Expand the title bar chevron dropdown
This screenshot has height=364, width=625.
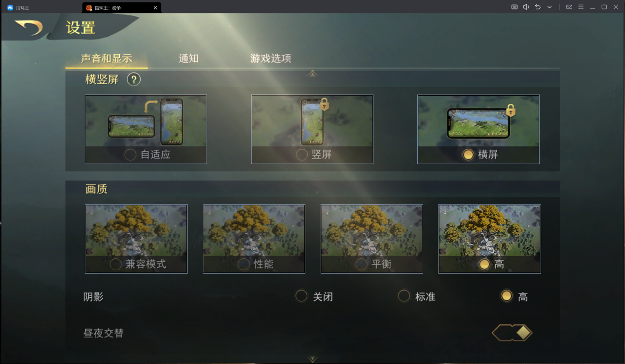[549, 7]
